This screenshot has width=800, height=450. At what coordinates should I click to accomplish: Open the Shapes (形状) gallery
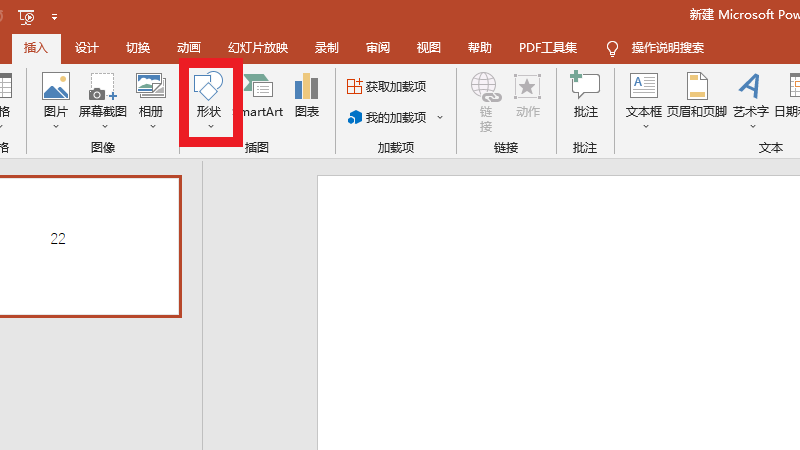click(x=209, y=90)
